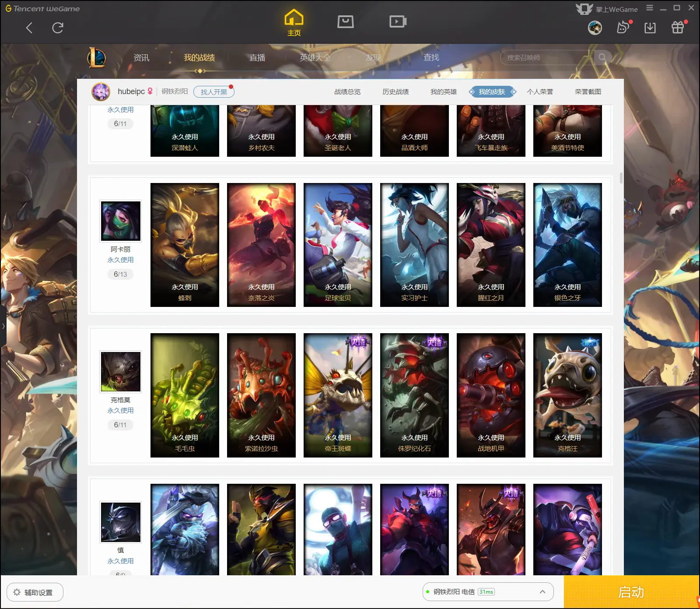Open the 战地机甲 skin card

(491, 395)
